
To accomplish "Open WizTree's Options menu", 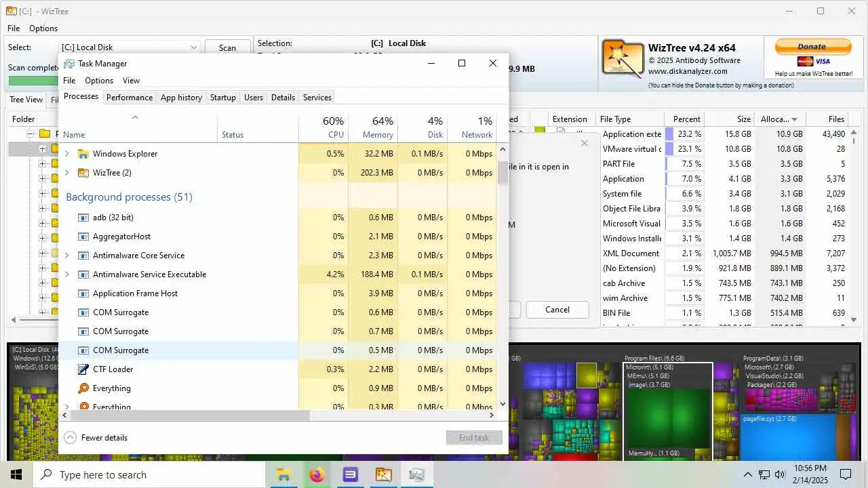I will 43,28.
